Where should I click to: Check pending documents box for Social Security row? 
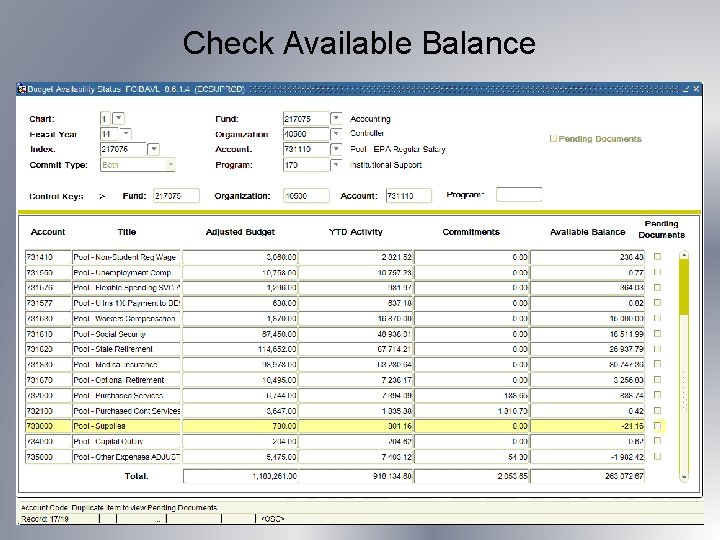pos(658,333)
